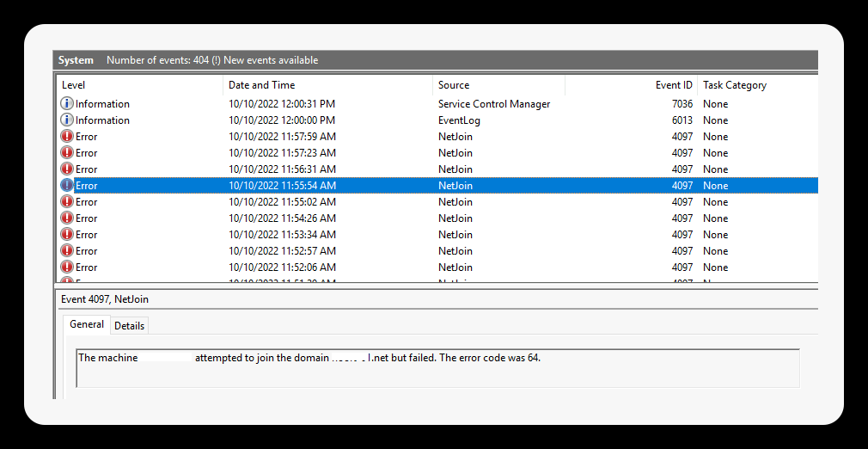868x449 pixels.
Task: Click Task Category None in 11:56:31 AM row
Action: (x=715, y=169)
